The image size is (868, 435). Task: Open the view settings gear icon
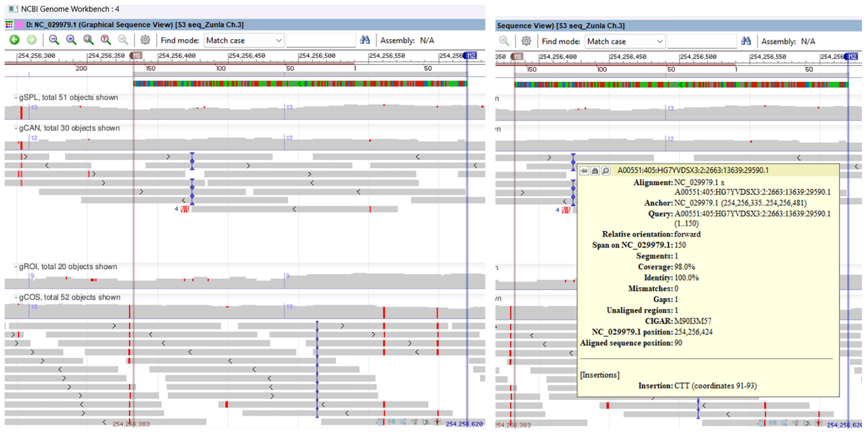click(x=145, y=40)
